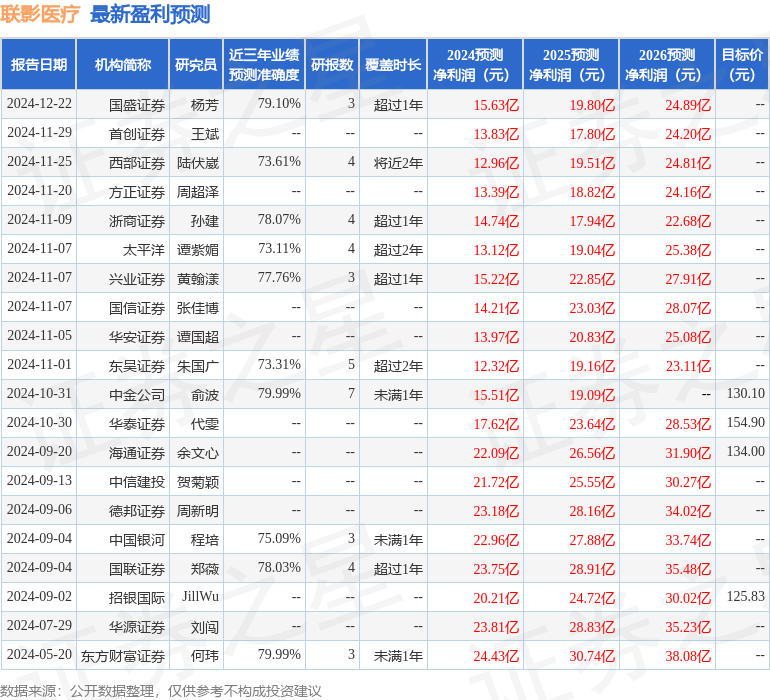Select analyst 周超泽 cell

(198, 192)
